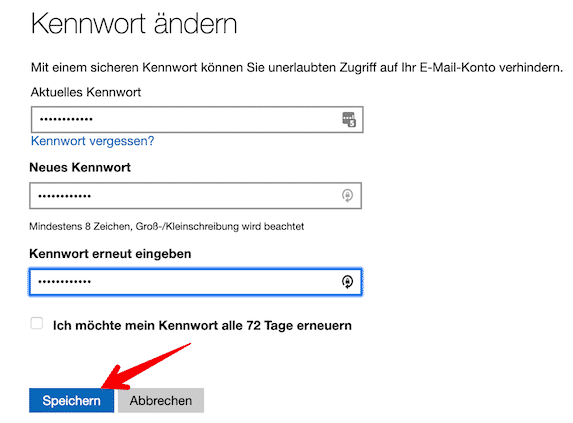573x423 pixels.
Task: Click the bold 'Neues Kennwort' label
Action: 80,167
